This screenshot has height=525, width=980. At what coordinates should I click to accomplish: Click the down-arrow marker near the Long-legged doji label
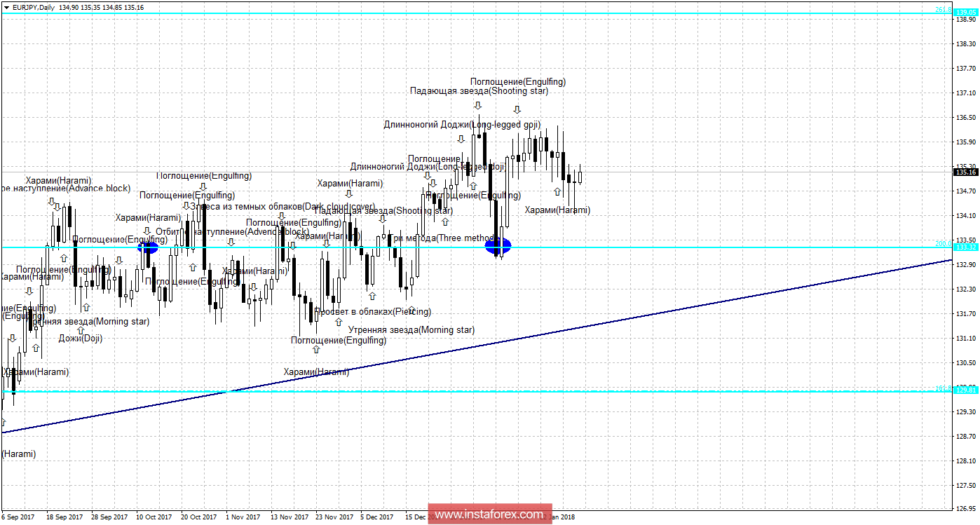coord(462,138)
